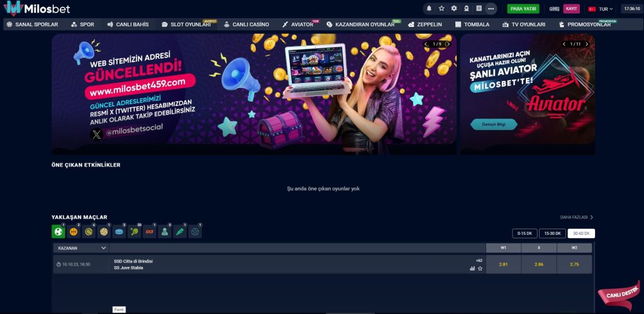Image resolution: width=644 pixels, height=314 pixels.
Task: Click the green PARA YATIR button
Action: coord(523,9)
